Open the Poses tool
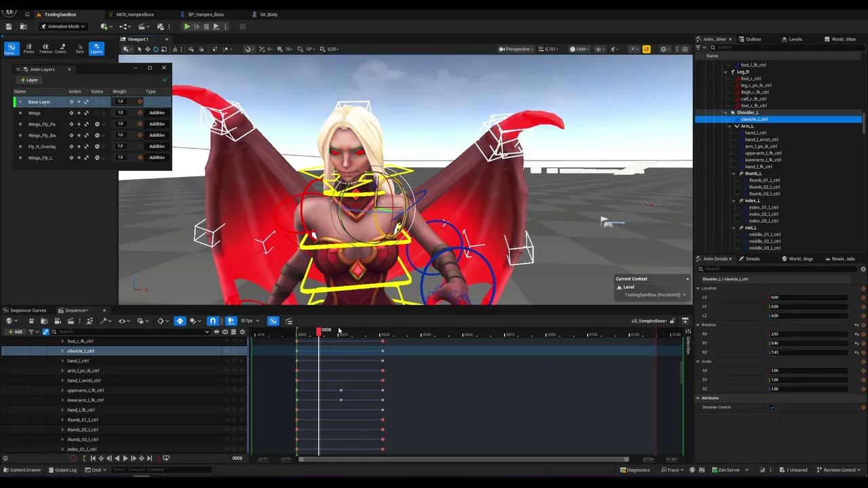 [28, 49]
